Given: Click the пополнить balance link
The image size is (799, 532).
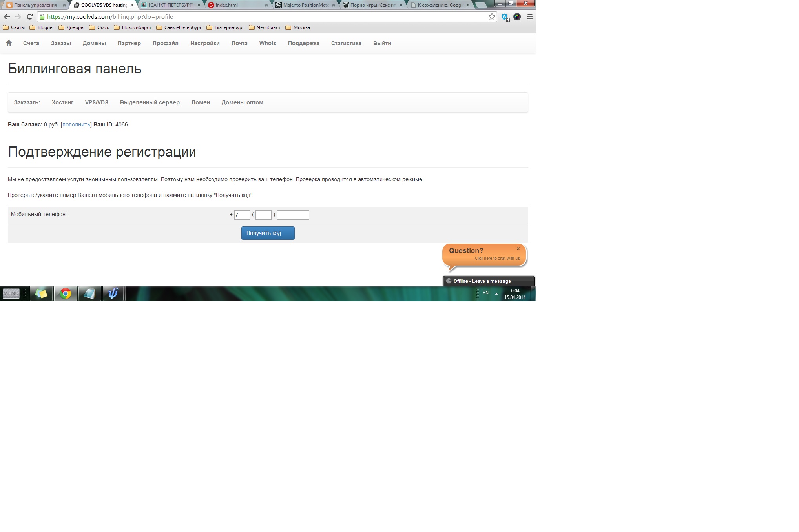Looking at the screenshot, I should 76,124.
